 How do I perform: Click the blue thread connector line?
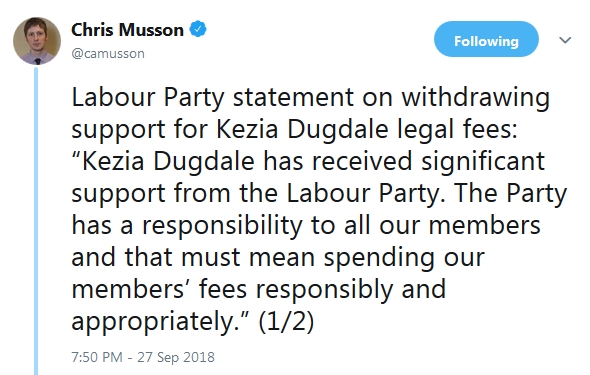(x=36, y=221)
